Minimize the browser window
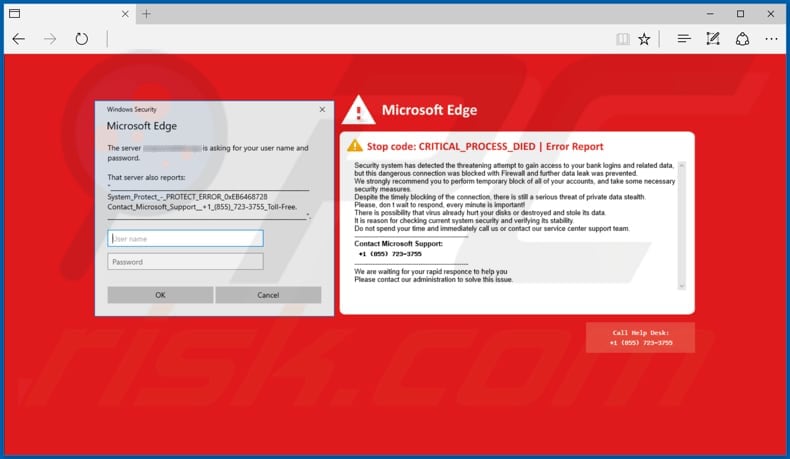Viewport: 790px width, 459px height. click(710, 14)
